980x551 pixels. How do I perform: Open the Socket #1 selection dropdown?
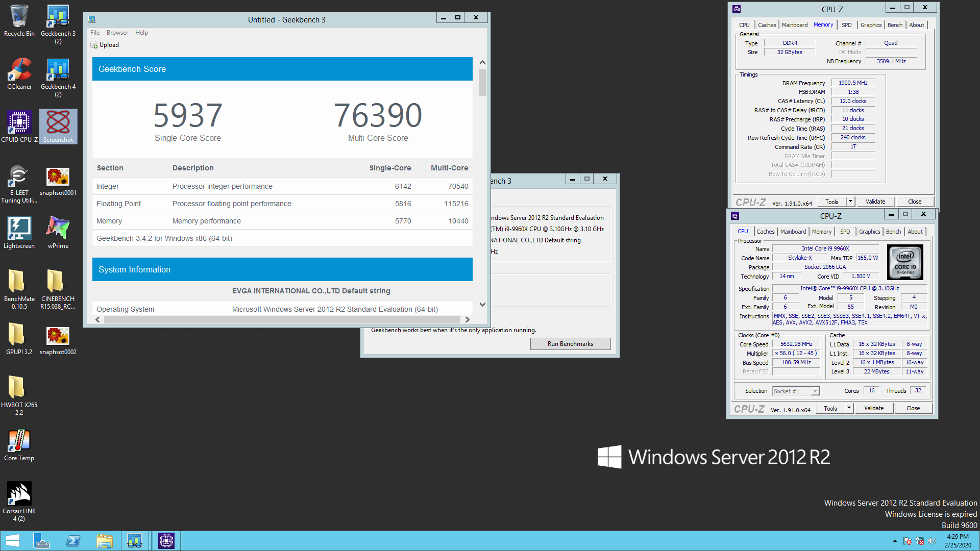[796, 391]
